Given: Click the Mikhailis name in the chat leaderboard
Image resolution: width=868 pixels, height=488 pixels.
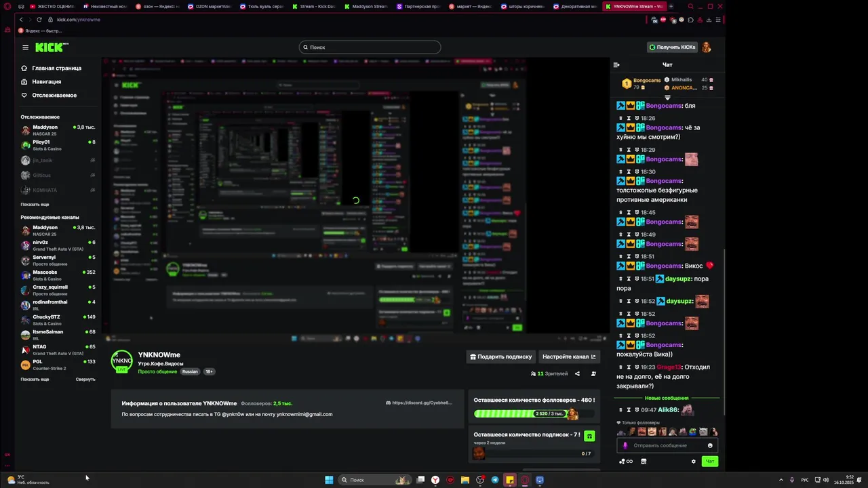Looking at the screenshot, I should tap(682, 80).
